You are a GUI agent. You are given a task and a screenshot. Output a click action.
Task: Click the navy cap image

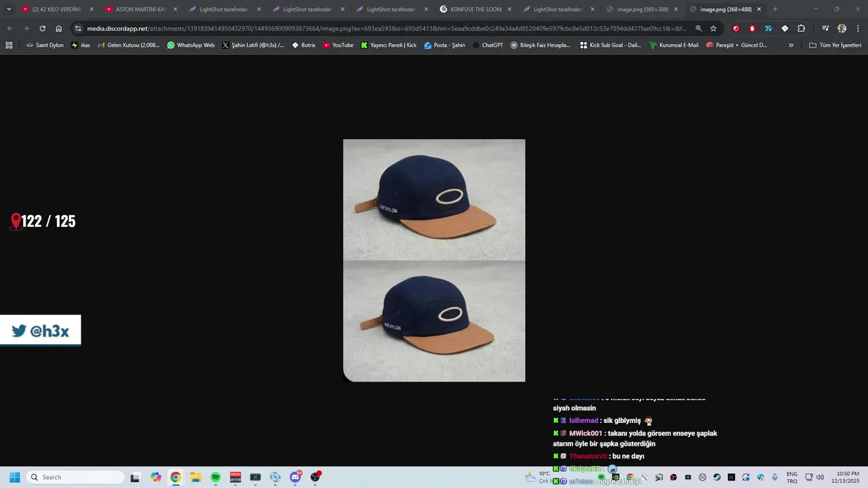(x=434, y=260)
